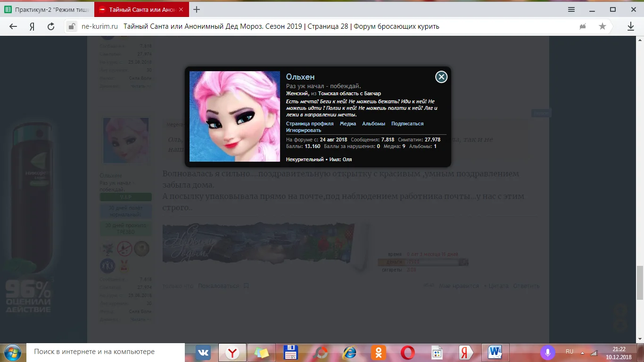Click the Симпатии: 27.978 stat
This screenshot has width=644, height=362.
pos(419,140)
